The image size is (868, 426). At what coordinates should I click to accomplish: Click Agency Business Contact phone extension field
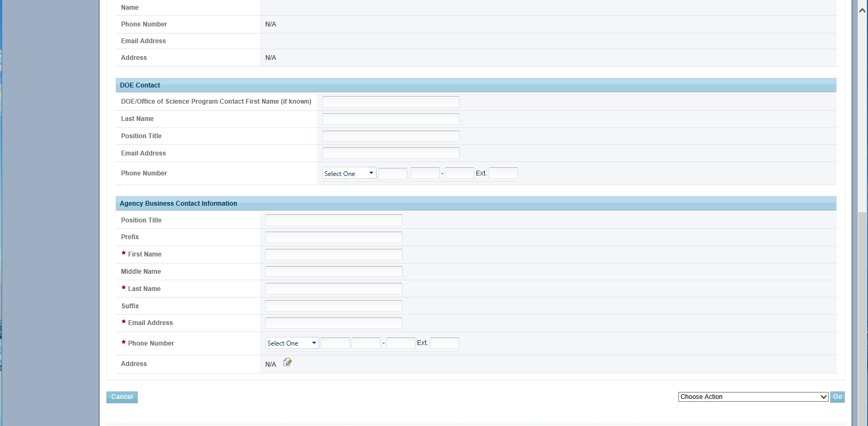pos(445,343)
